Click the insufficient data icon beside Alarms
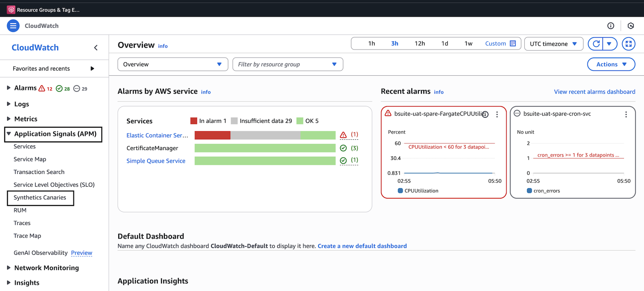 coord(77,89)
